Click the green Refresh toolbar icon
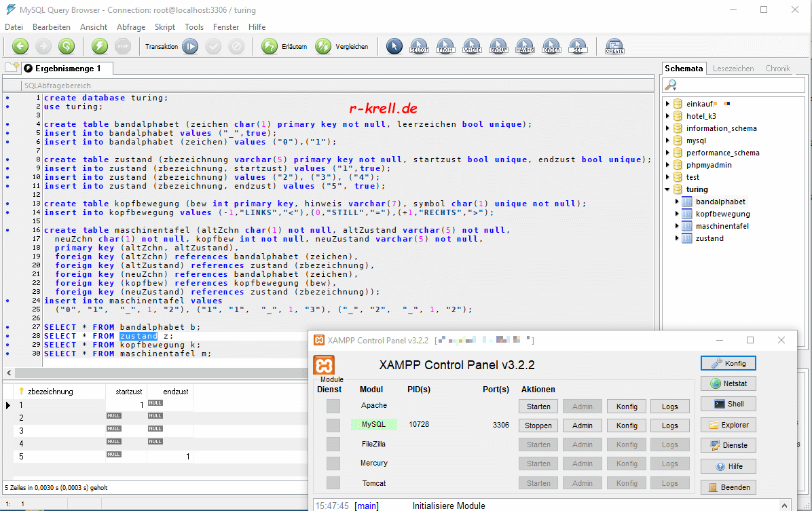Screen dimensions: 812x511 [66, 46]
